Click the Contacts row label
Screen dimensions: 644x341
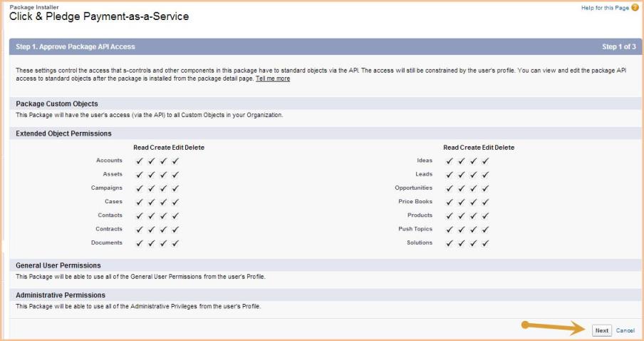pos(110,215)
